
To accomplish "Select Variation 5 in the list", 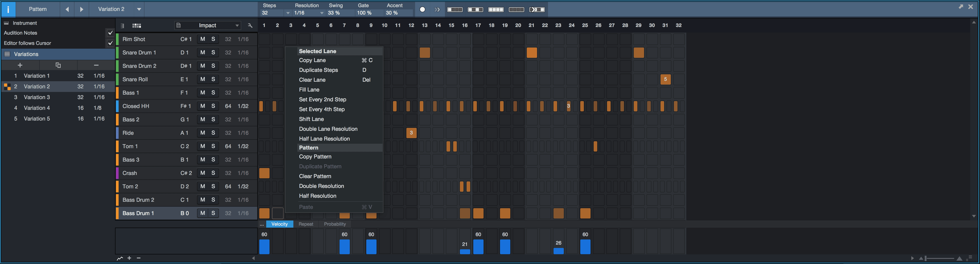I will 58,118.
